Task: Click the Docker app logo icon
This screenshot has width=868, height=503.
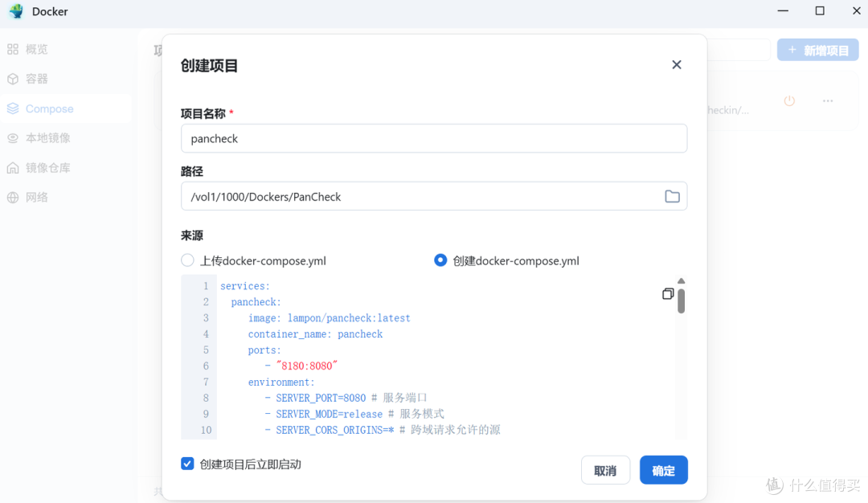Action: click(x=17, y=11)
